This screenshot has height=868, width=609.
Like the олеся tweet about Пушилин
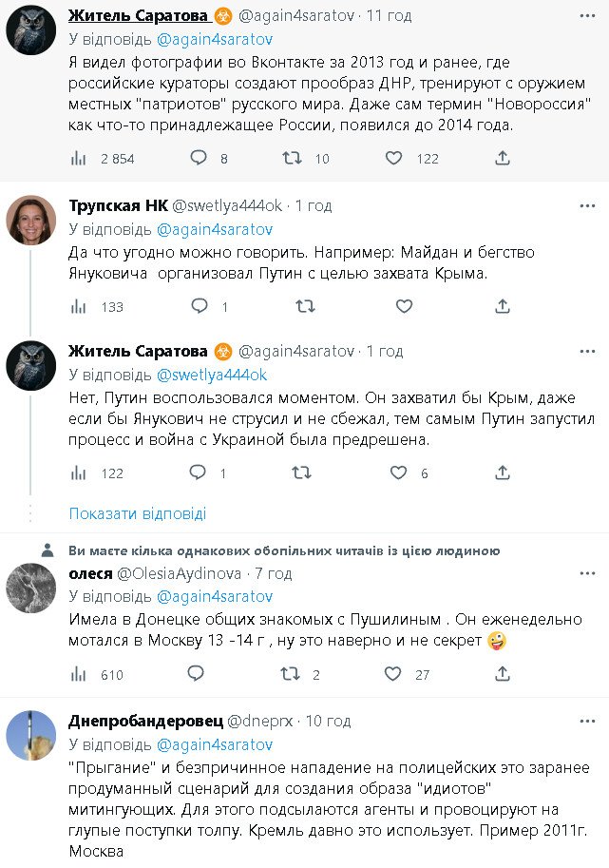pos(394,674)
